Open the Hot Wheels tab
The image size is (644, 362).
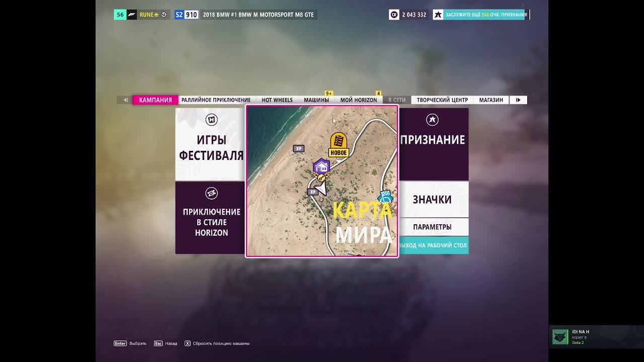pos(277,100)
